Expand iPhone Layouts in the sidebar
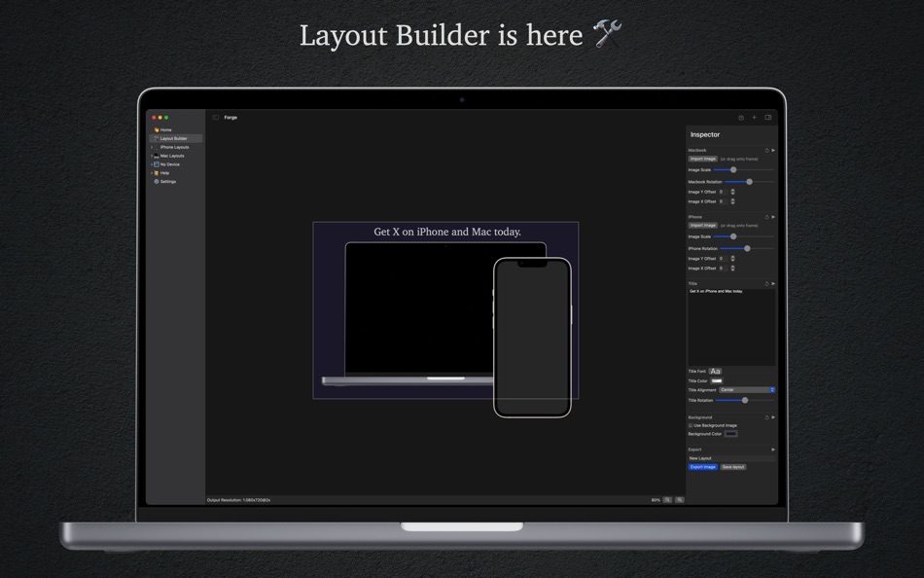The width and height of the screenshot is (924, 578). pyautogui.click(x=152, y=147)
